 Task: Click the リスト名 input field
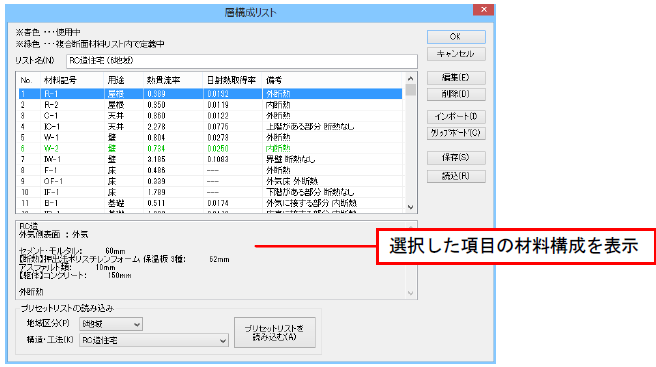242,61
